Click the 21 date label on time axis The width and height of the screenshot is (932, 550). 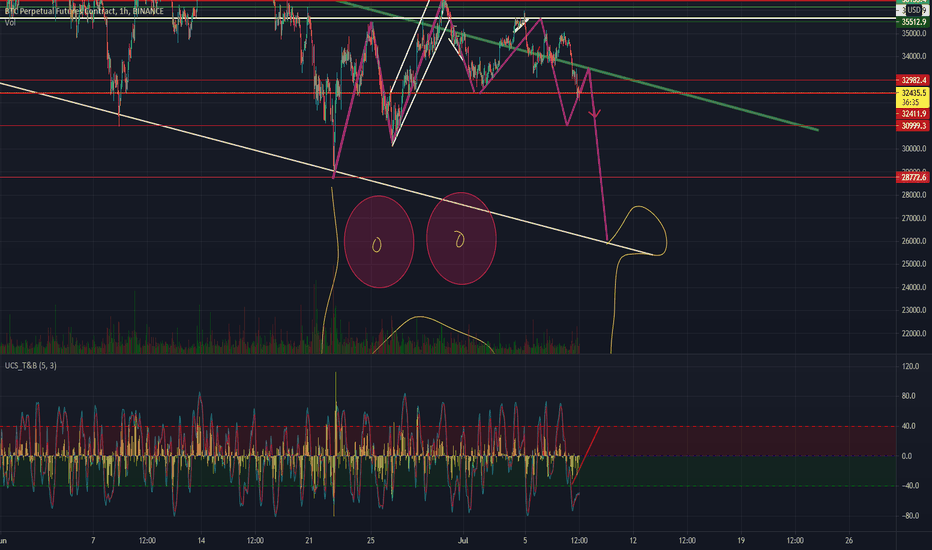(x=308, y=540)
